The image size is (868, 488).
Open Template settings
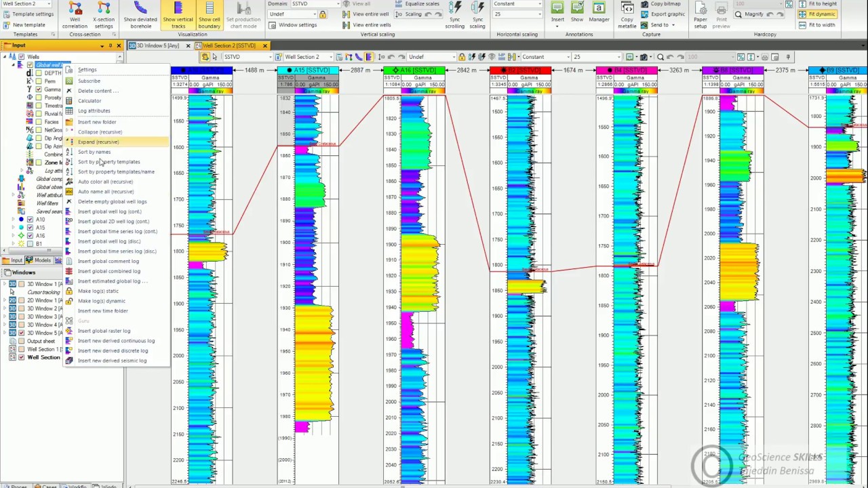(28, 14)
